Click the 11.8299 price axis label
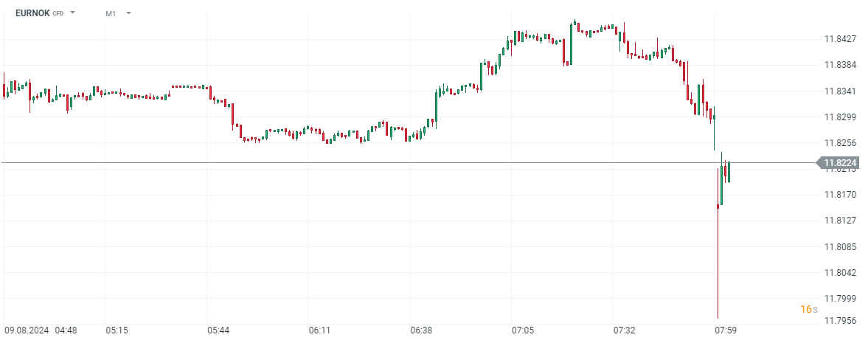868x343 pixels. click(840, 117)
